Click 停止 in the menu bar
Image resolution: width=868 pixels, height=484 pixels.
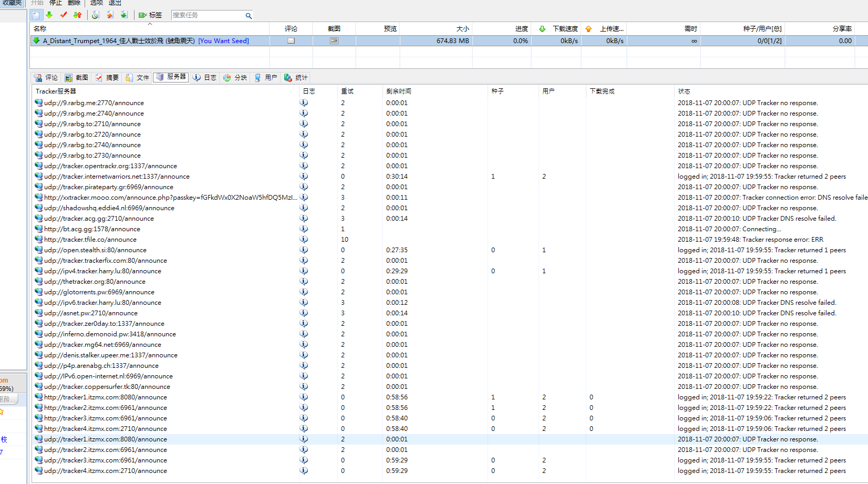[55, 3]
